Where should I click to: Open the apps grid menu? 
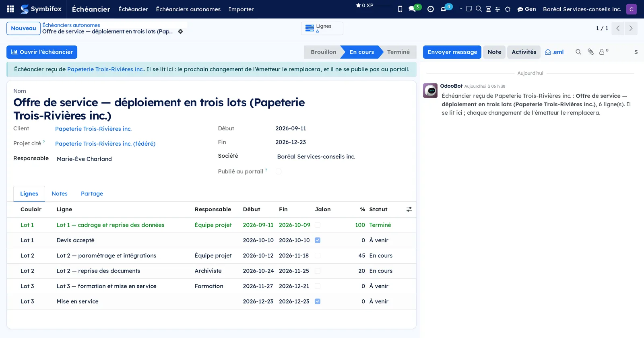11,9
